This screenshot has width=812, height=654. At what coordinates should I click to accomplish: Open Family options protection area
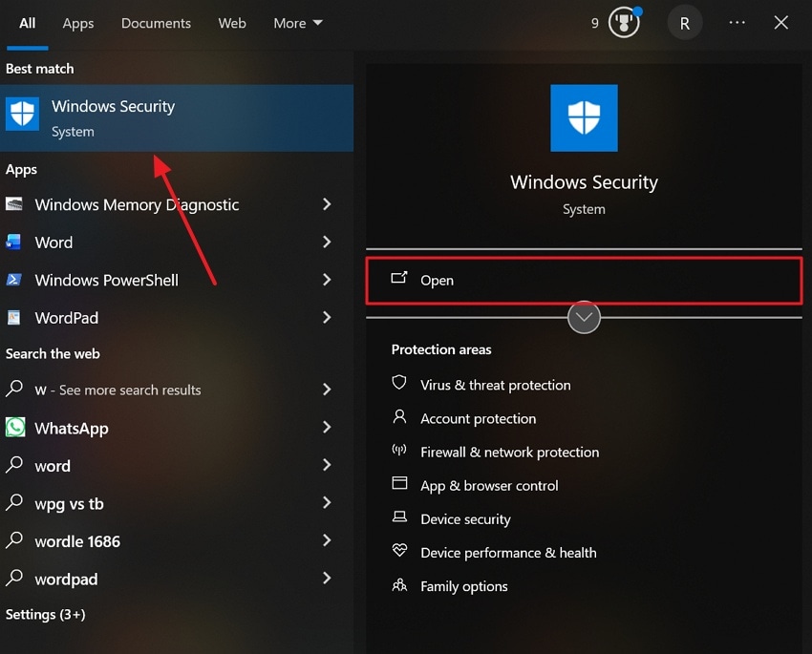(x=463, y=585)
